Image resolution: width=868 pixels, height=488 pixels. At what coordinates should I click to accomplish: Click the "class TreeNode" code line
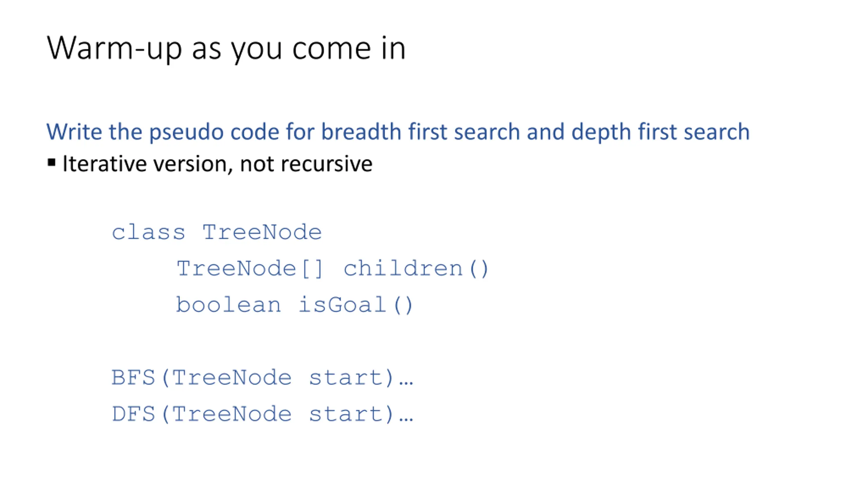[x=217, y=232]
